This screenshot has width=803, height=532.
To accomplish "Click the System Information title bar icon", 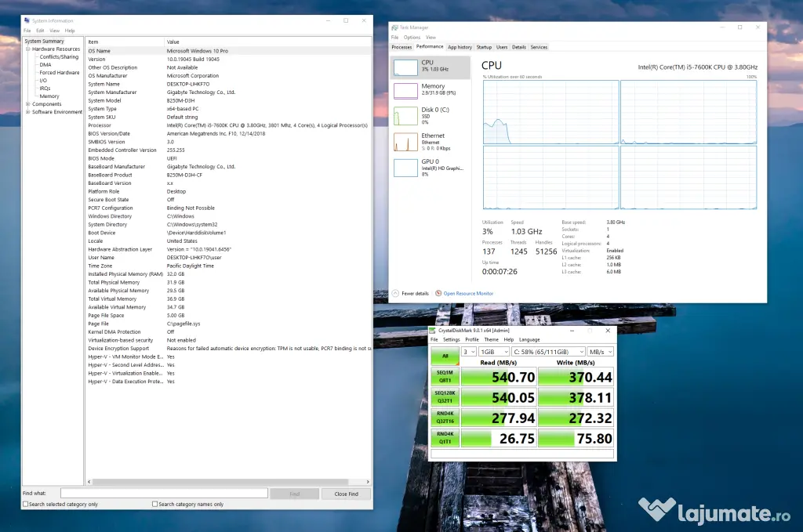I will tap(27, 20).
